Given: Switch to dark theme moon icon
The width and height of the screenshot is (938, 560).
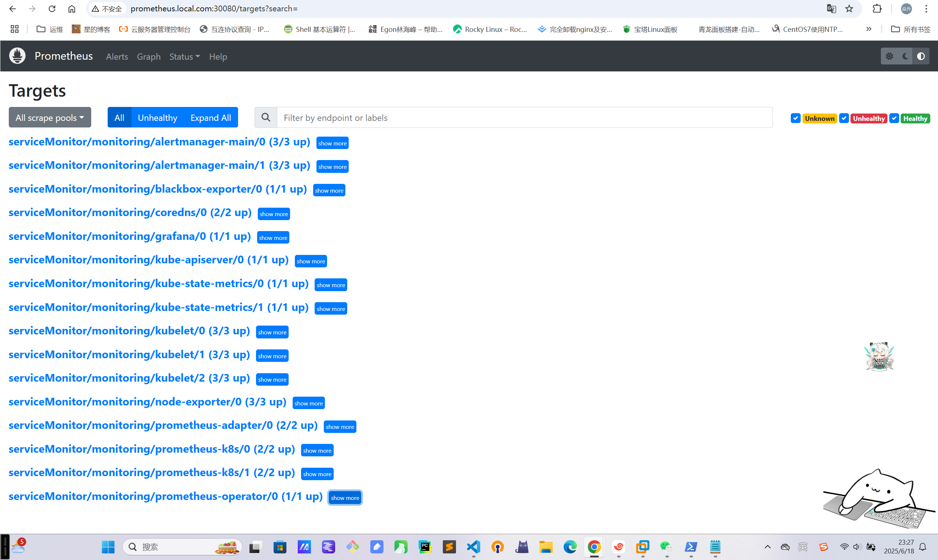Looking at the screenshot, I should [x=905, y=56].
